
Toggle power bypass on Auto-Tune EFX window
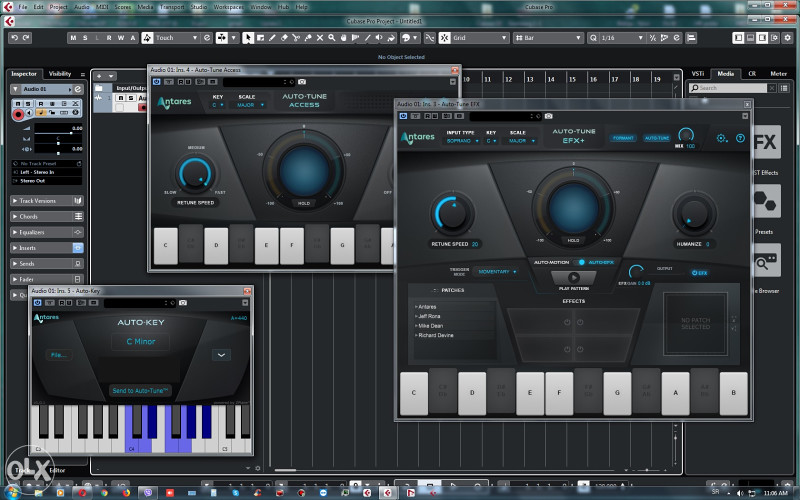click(x=403, y=116)
